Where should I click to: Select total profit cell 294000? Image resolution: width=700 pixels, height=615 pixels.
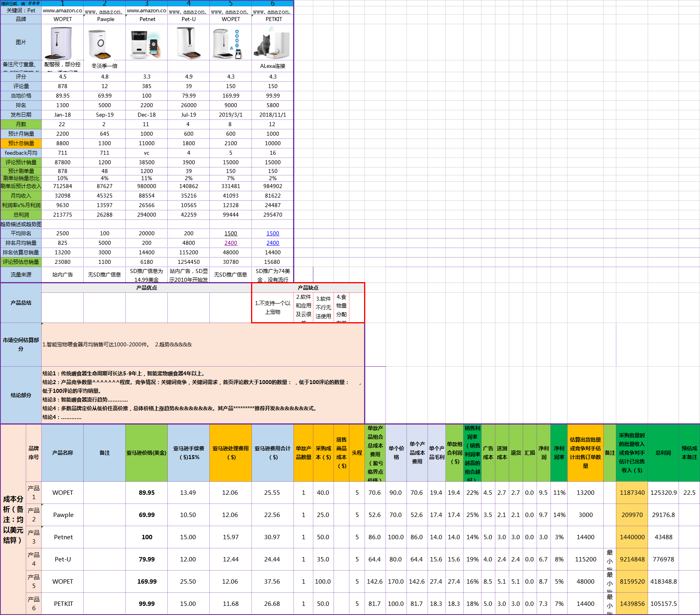[x=146, y=215]
